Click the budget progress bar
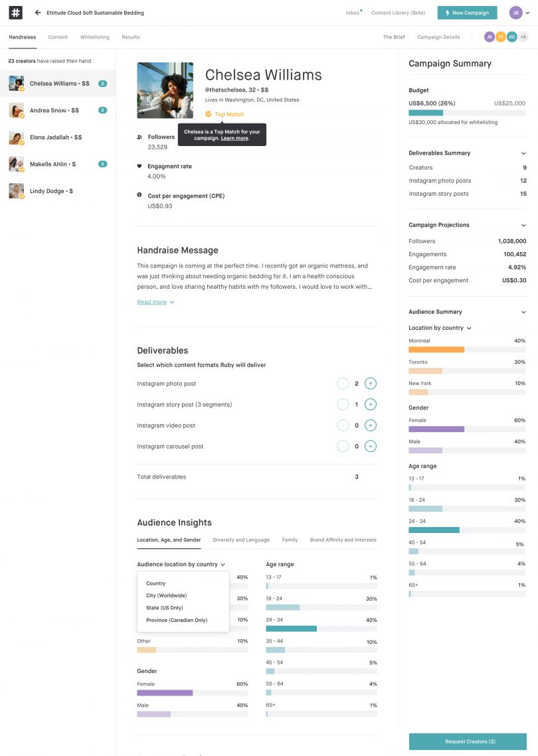Viewport: 538px width, 756px height. (467, 113)
